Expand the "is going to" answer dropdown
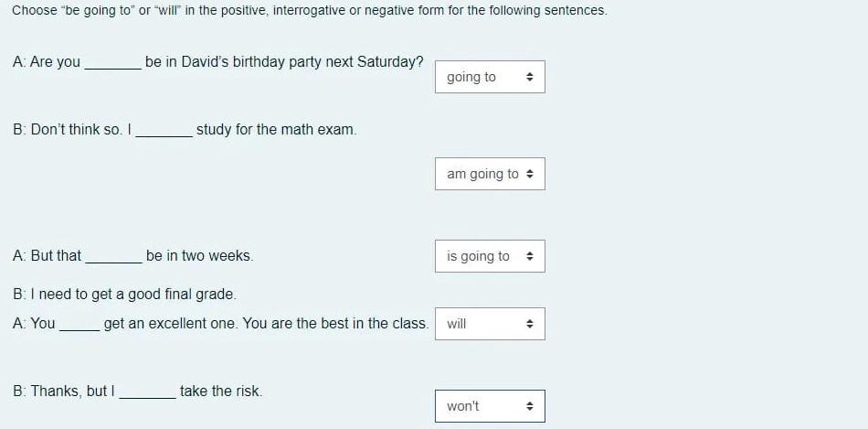Viewport: 868px width, 429px height. coord(489,257)
